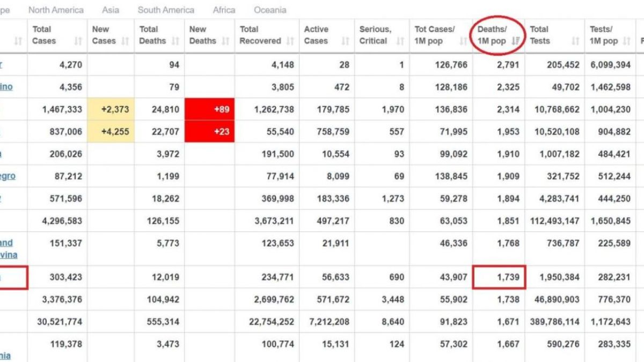Click the total deaths value 126,155

[x=163, y=220]
